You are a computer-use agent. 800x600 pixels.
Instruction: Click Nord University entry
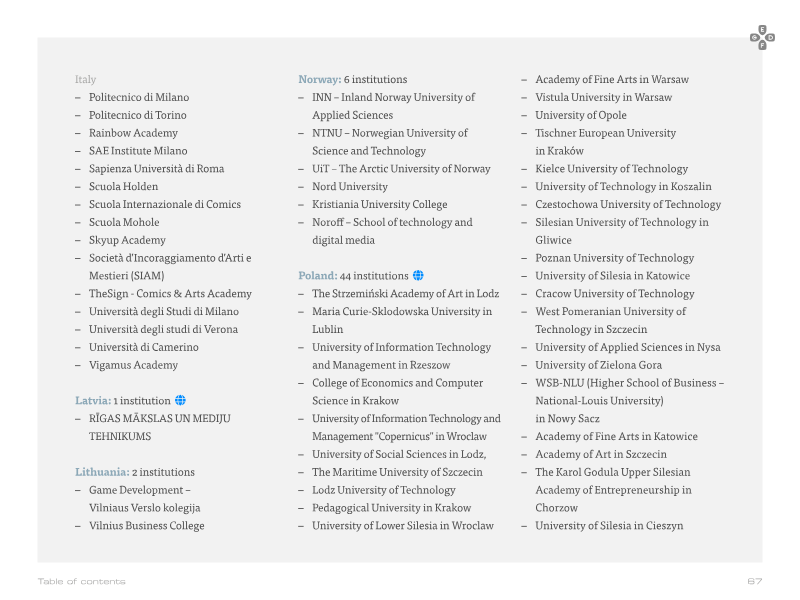(350, 186)
